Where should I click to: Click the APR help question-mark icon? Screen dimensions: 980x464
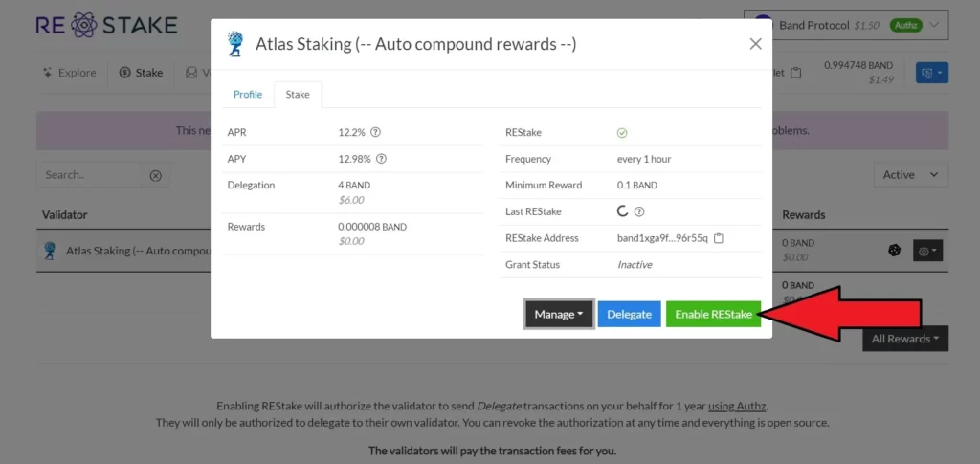click(x=376, y=133)
